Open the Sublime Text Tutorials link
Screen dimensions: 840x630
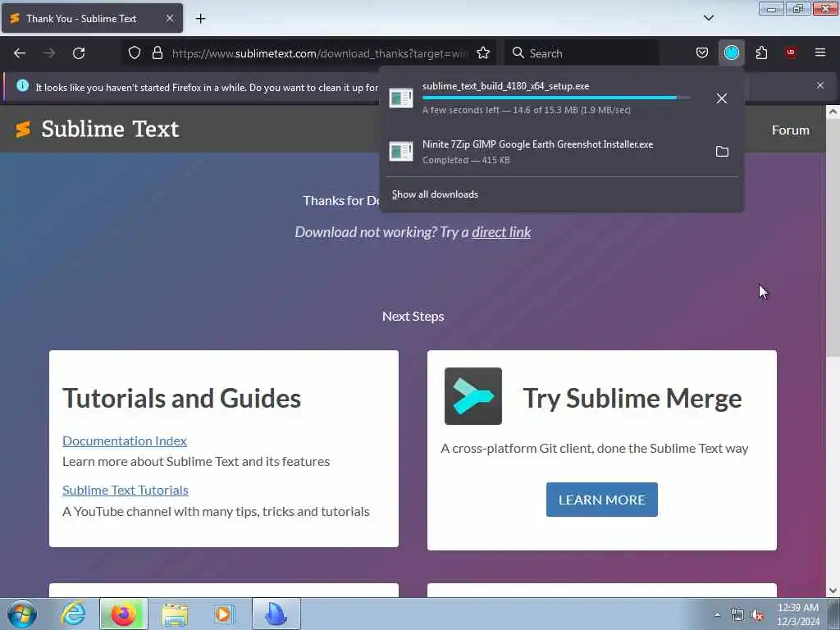click(x=126, y=491)
